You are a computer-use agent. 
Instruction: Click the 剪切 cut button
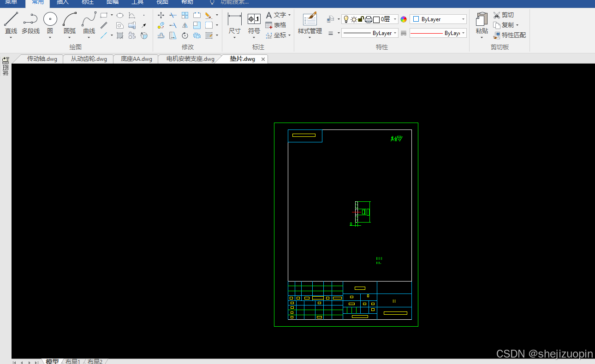pyautogui.click(x=503, y=15)
